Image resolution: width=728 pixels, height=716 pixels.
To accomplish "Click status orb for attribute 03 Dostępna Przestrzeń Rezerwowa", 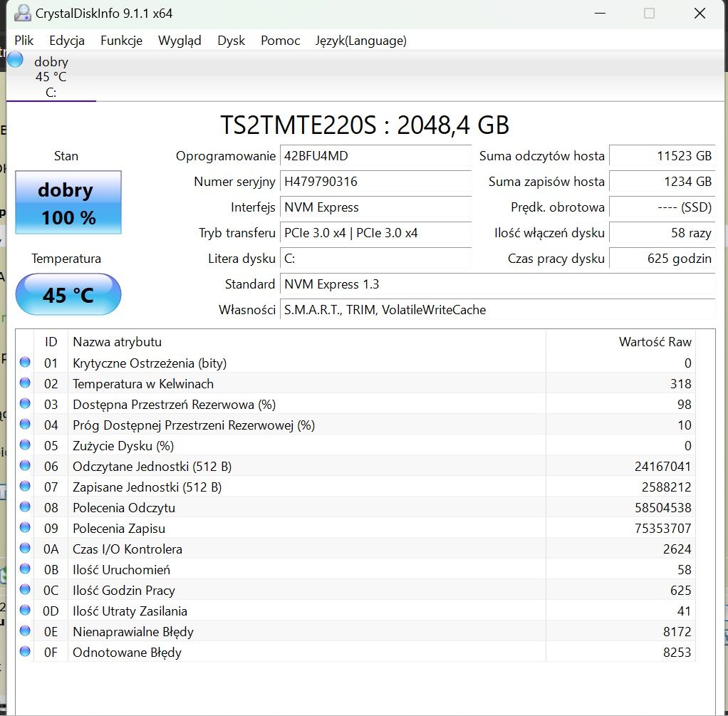I will click(x=25, y=403).
